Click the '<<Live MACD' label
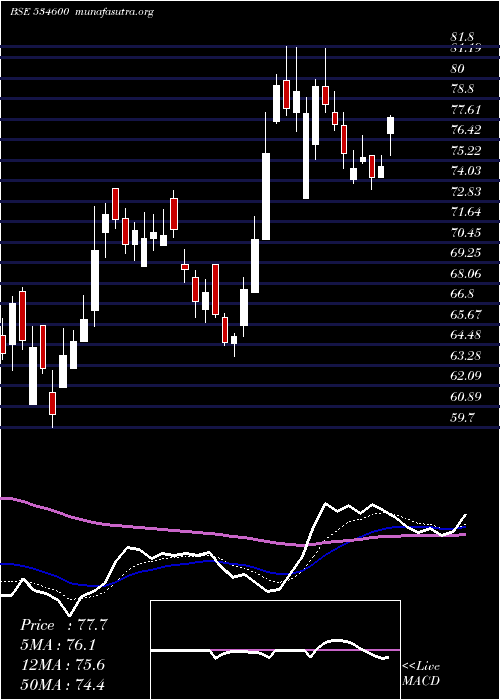Image resolution: width=500 pixels, height=700 pixels. (x=421, y=673)
